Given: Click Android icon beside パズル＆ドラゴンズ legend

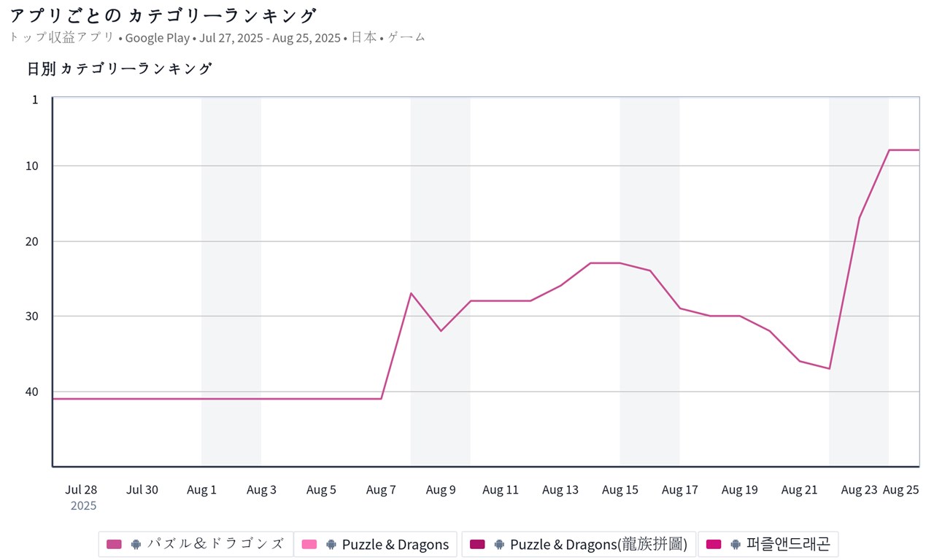Looking at the screenshot, I should coord(136,544).
